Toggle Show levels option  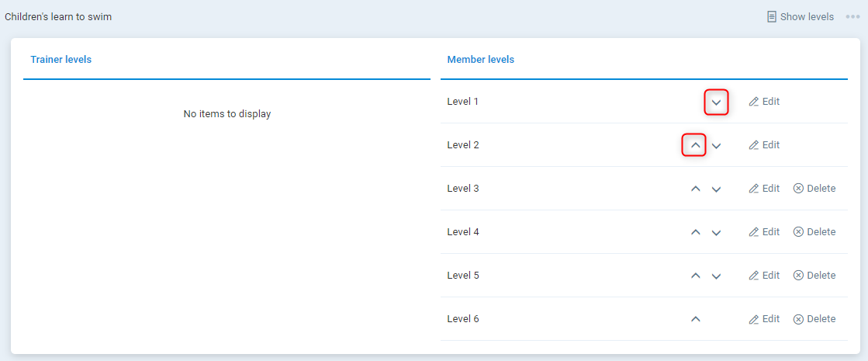800,16
